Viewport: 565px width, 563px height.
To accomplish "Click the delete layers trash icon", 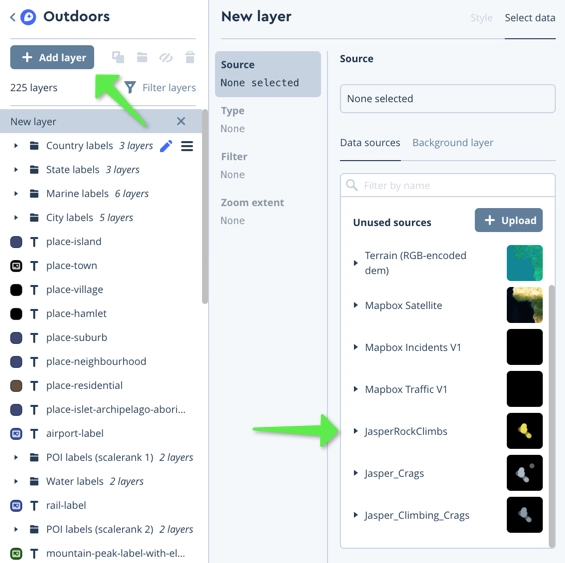I will coord(190,57).
